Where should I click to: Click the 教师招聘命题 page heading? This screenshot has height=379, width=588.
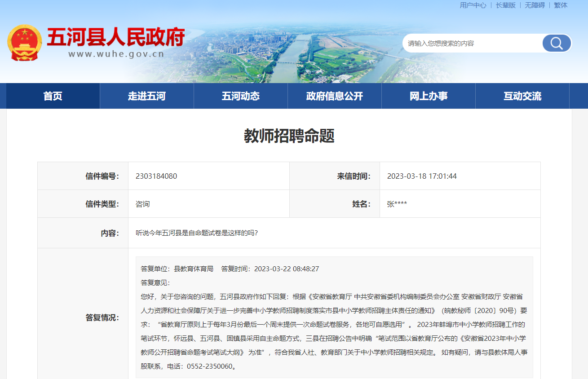tap(289, 136)
